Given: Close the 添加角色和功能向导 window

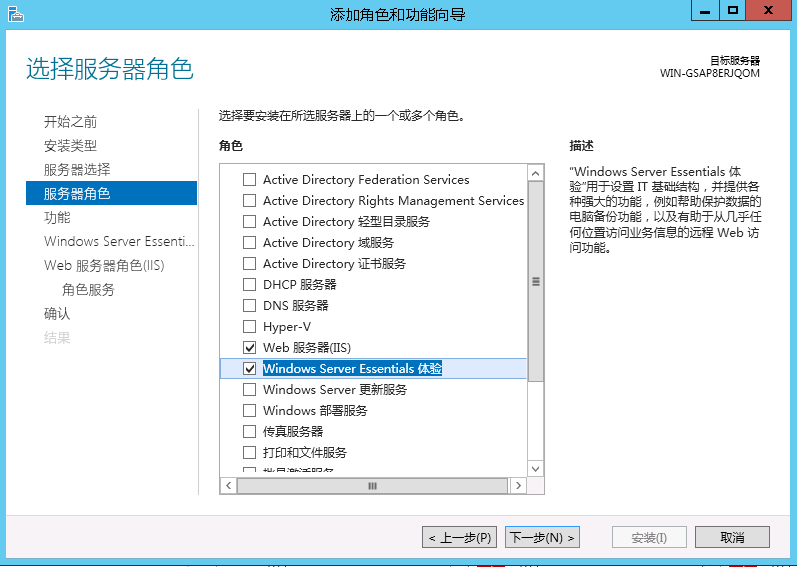Looking at the screenshot, I should (768, 11).
